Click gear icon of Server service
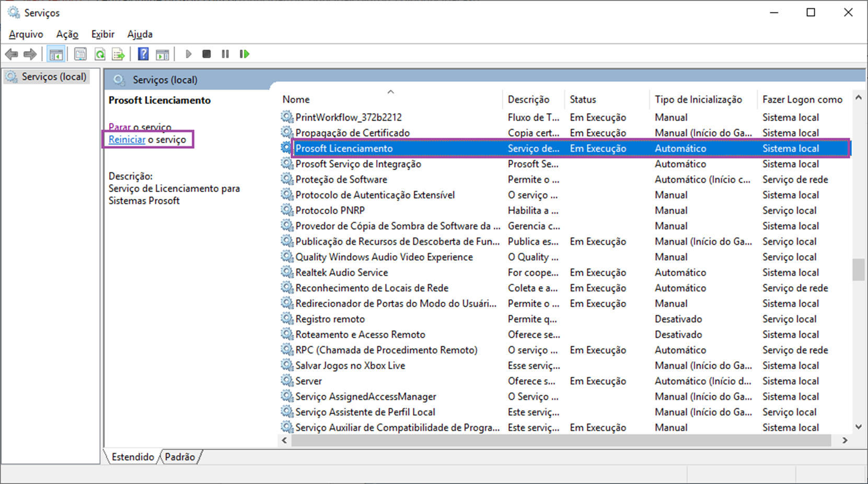 click(x=287, y=381)
